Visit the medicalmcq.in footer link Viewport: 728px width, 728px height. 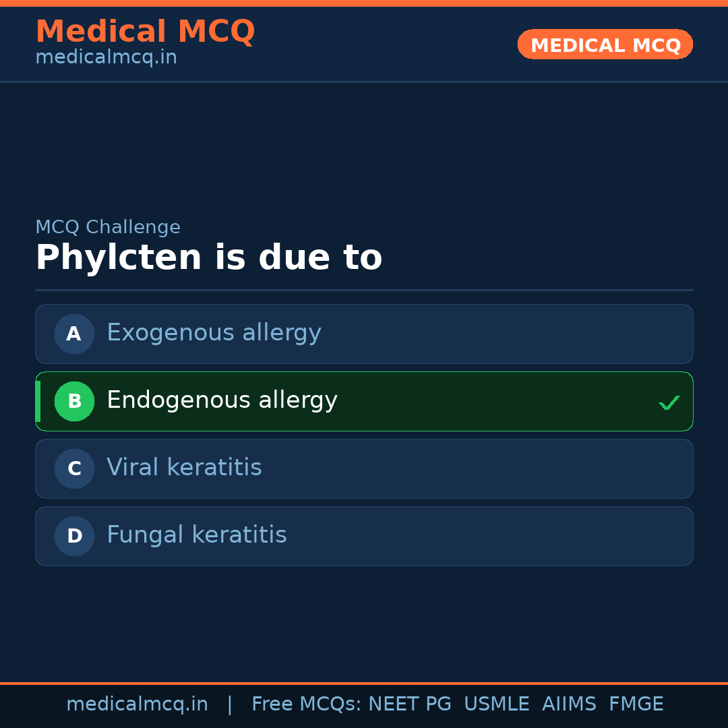[137, 703]
